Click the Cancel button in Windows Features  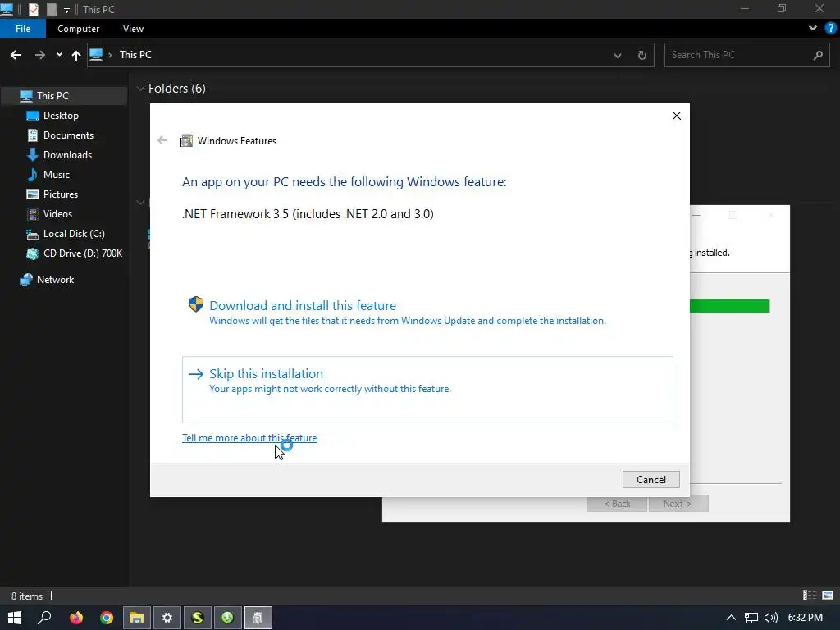click(x=651, y=479)
